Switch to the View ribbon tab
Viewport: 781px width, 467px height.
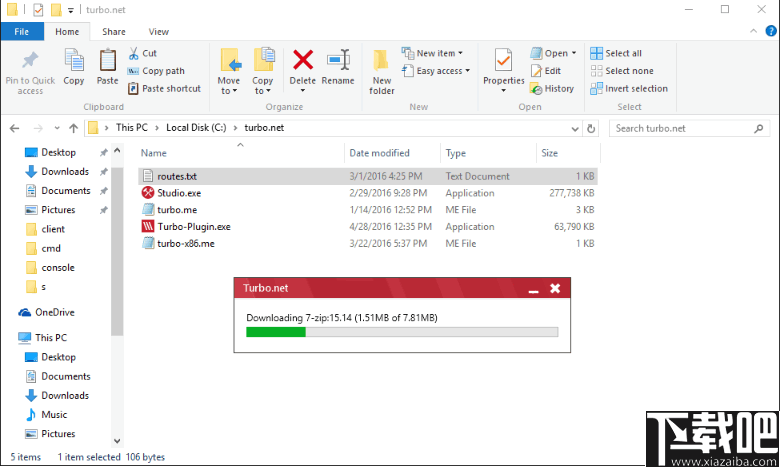[x=158, y=31]
